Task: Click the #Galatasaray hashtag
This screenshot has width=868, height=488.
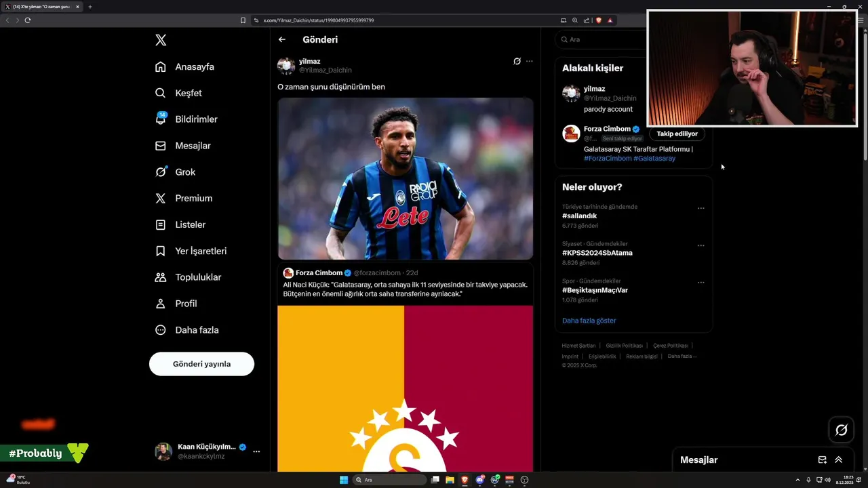Action: tap(654, 159)
